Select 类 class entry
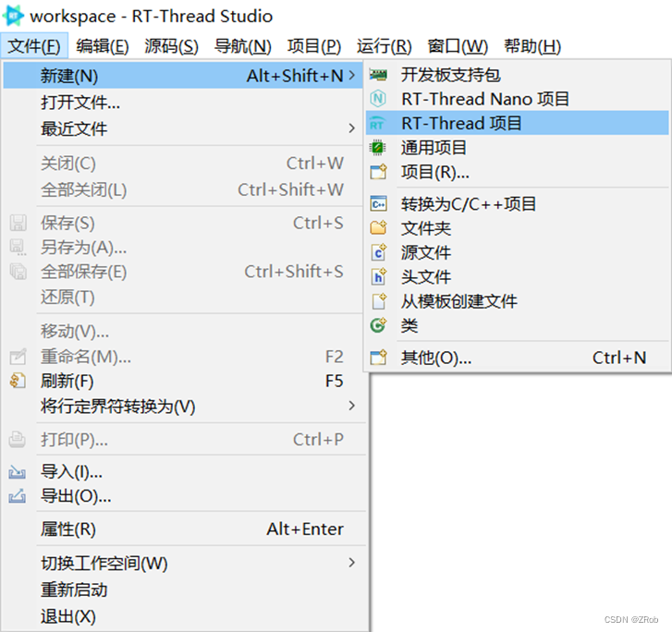 point(518,325)
